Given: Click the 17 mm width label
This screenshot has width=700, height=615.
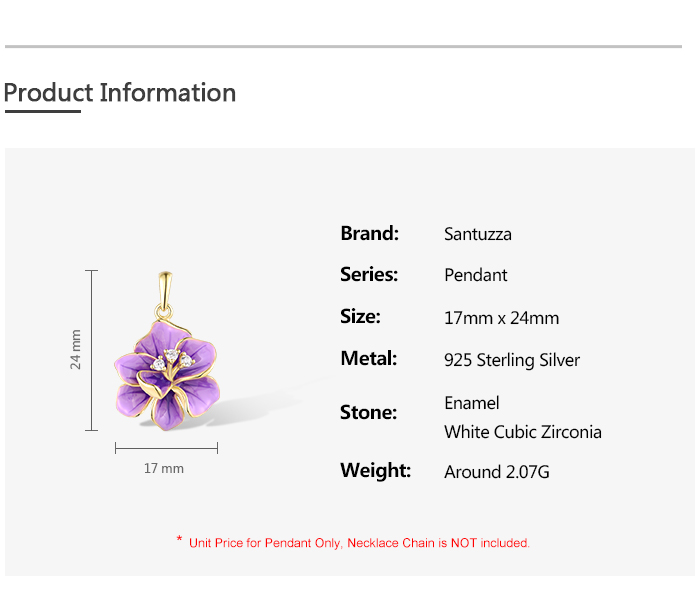Looking at the screenshot, I should coord(164,468).
